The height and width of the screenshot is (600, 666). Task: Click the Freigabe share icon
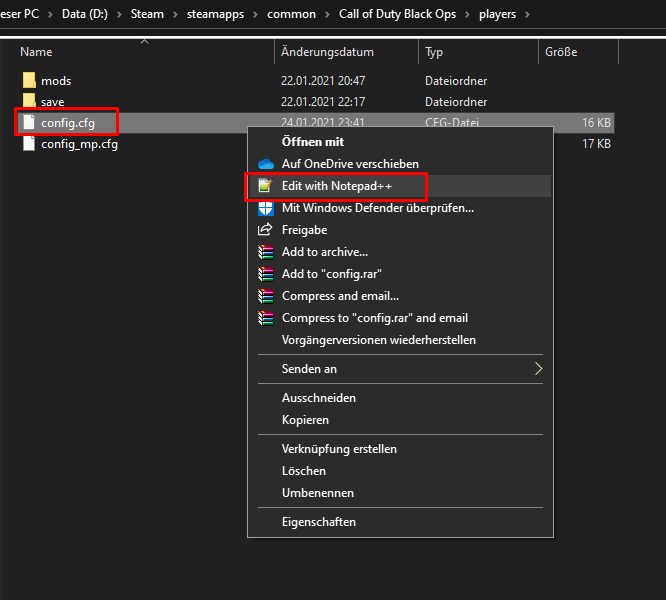click(266, 230)
